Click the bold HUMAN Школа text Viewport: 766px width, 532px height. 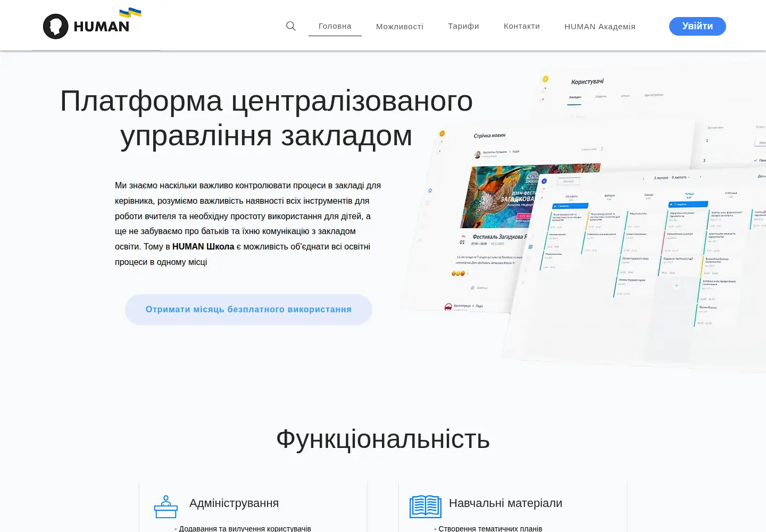click(x=203, y=247)
